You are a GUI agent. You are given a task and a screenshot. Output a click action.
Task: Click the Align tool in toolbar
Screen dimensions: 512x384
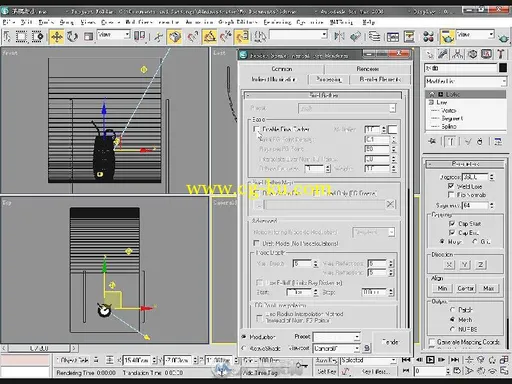pos(355,36)
